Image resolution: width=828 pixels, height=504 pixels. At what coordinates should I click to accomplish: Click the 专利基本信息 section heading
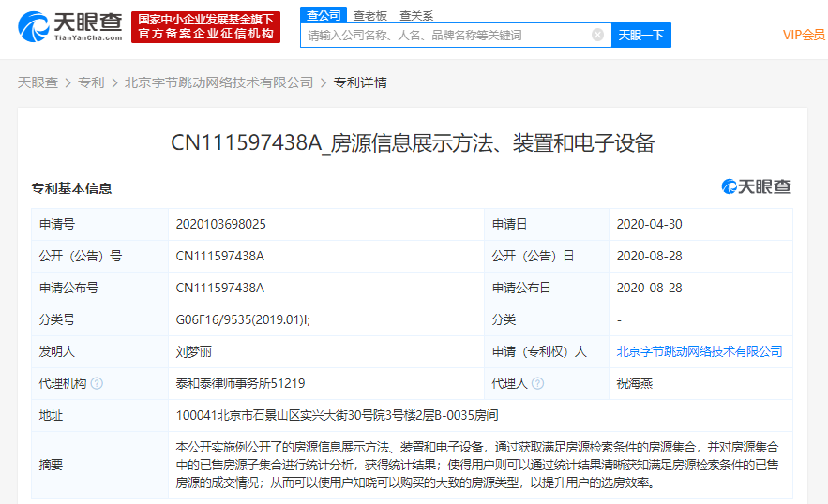tap(71, 188)
